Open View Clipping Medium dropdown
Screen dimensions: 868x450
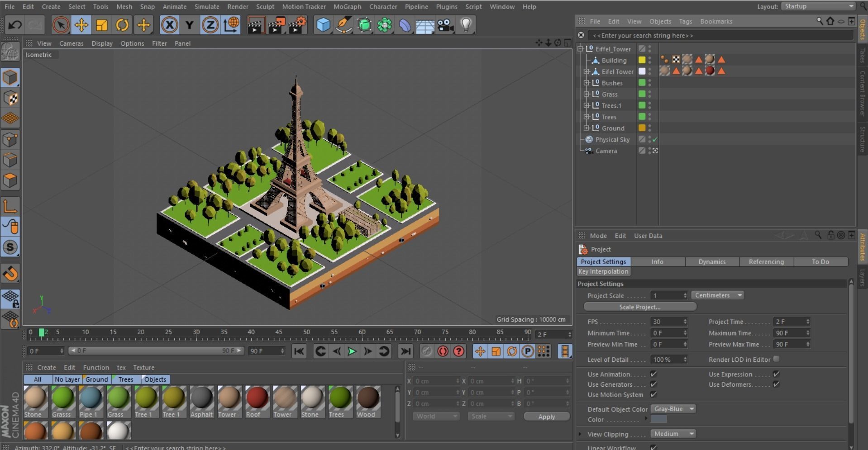(x=673, y=434)
